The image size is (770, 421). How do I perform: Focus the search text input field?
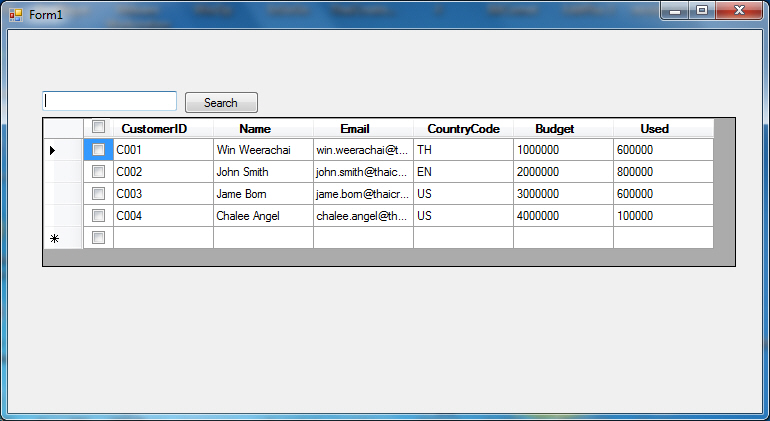[x=110, y=101]
